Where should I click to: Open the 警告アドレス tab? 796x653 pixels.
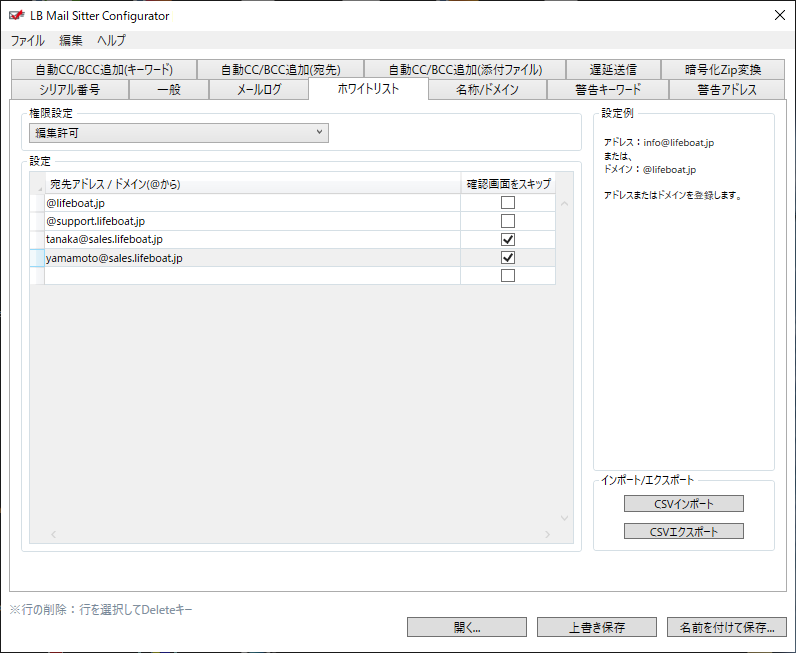(x=727, y=89)
